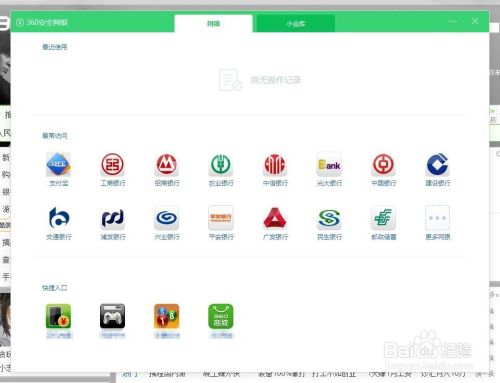Open the Everbright Bank 光大银行 icon
The image size is (500, 383).
click(x=329, y=164)
